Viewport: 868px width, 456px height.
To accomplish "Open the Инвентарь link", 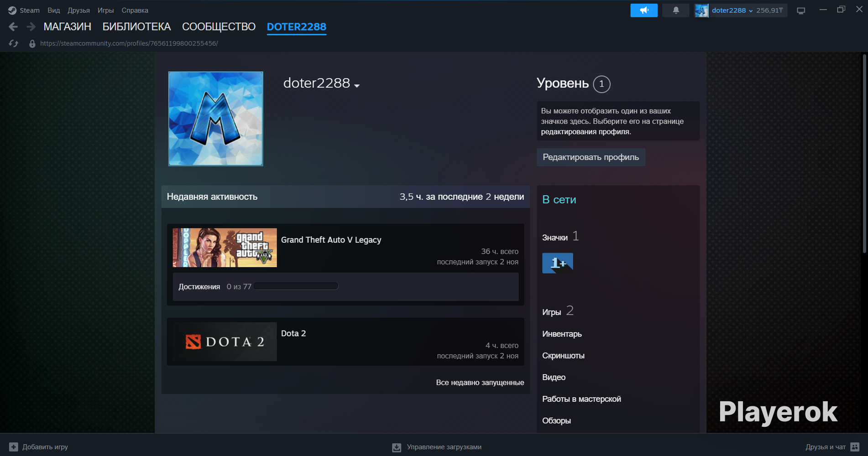I will coord(562,334).
